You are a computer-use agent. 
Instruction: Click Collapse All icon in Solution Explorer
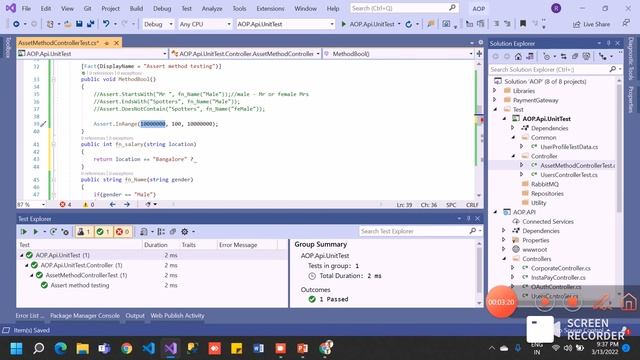[x=575, y=56]
